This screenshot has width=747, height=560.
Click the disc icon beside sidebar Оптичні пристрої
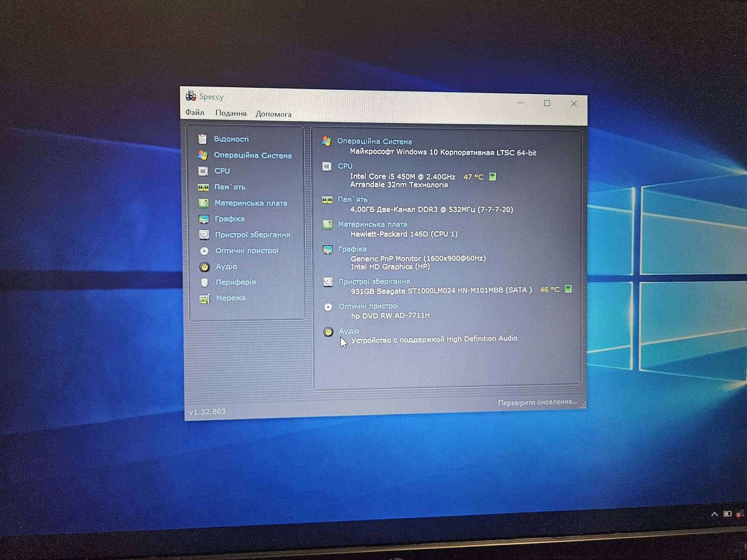point(204,251)
